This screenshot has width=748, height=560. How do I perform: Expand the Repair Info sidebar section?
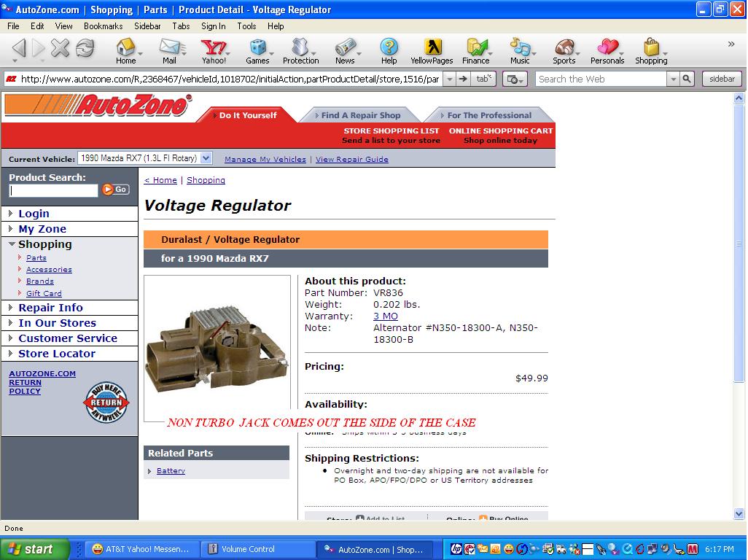(x=11, y=308)
